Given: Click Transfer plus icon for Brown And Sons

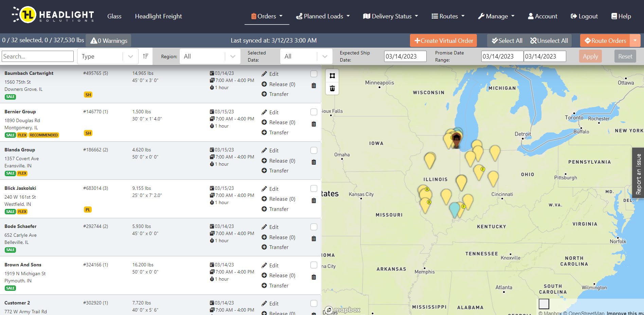Looking at the screenshot, I should (264, 285).
